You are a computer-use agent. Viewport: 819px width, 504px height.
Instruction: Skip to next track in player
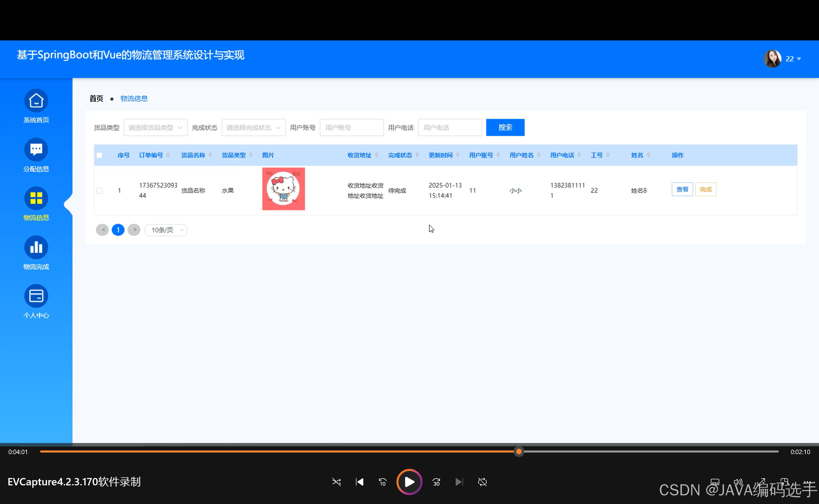(x=459, y=482)
